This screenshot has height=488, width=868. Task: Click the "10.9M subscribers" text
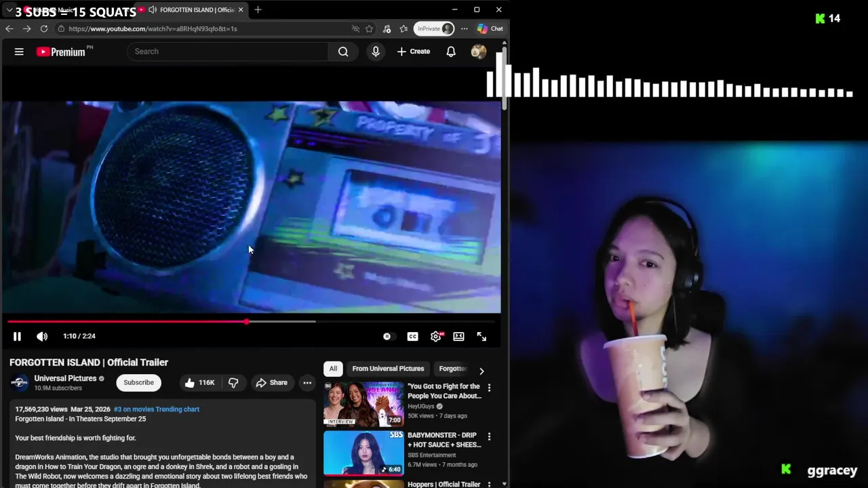[58, 388]
